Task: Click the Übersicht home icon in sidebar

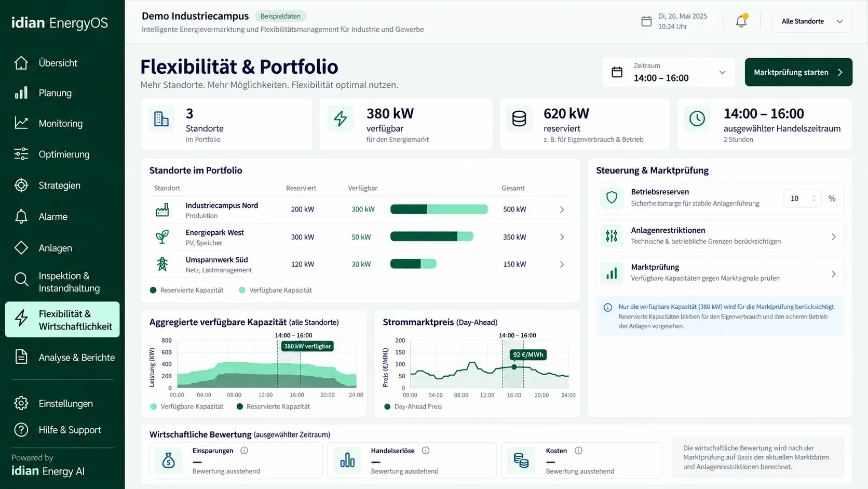Action: pos(21,63)
